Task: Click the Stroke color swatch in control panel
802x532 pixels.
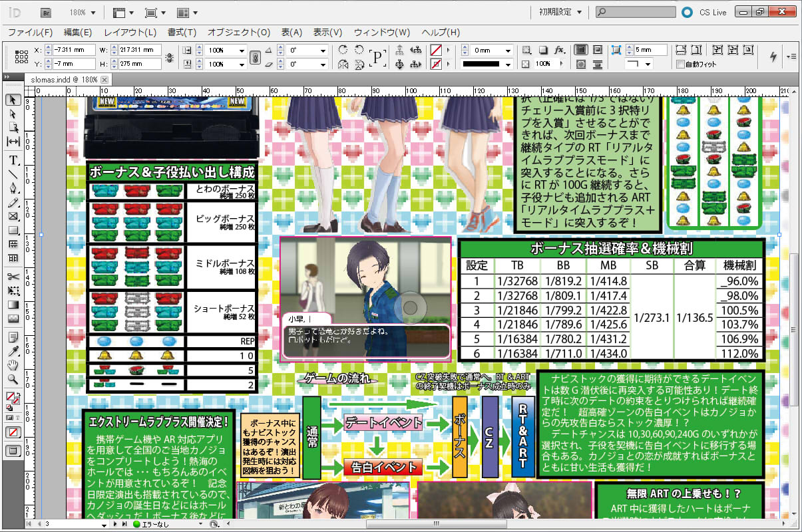Action: coord(436,65)
